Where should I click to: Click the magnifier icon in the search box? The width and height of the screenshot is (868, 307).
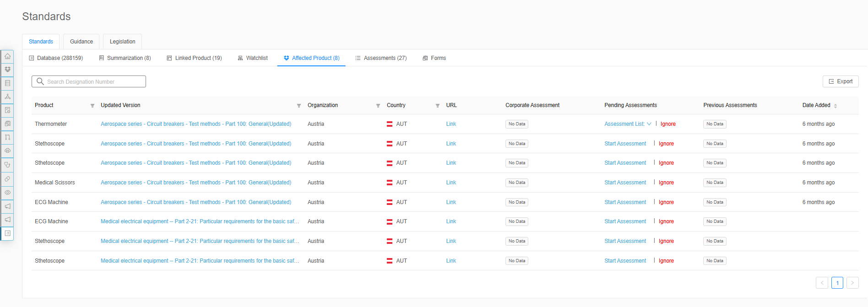pos(40,81)
